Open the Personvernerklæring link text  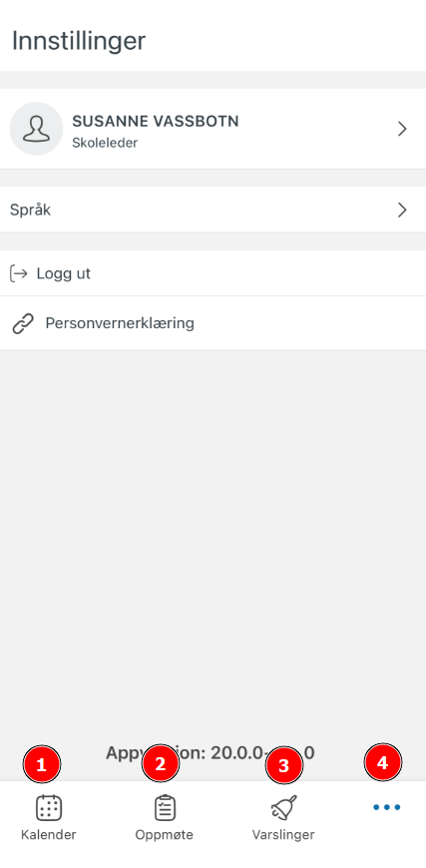pyautogui.click(x=120, y=323)
